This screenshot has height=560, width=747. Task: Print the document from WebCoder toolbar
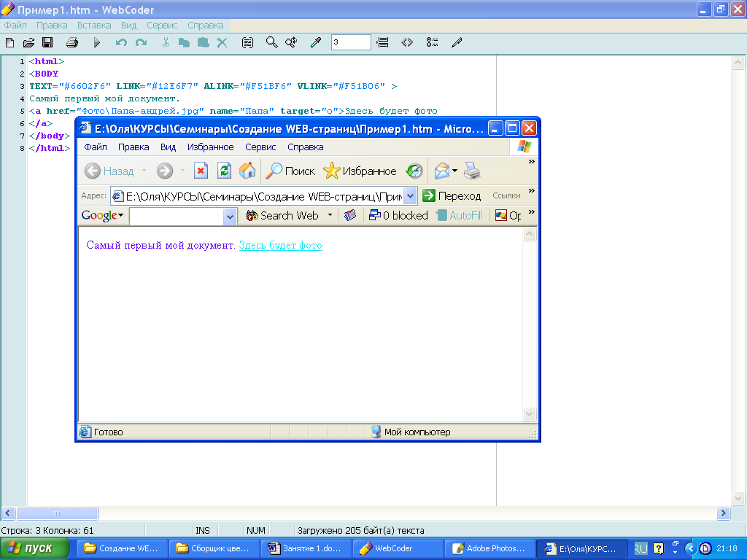click(72, 43)
